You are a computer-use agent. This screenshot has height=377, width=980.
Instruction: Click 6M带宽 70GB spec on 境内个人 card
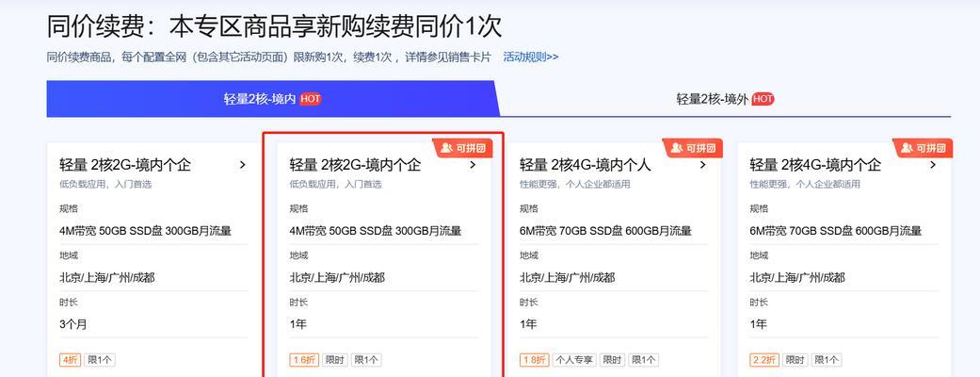(605, 231)
